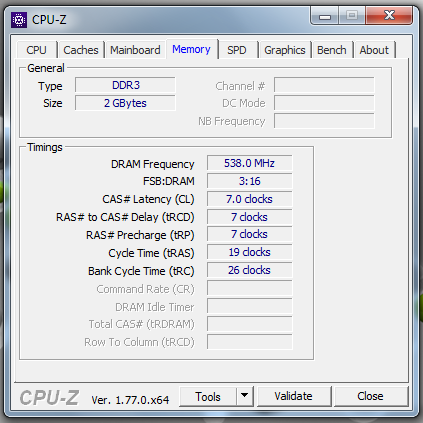Switch to the Bench tab
Viewport: 423px width, 423px height.
tap(332, 50)
